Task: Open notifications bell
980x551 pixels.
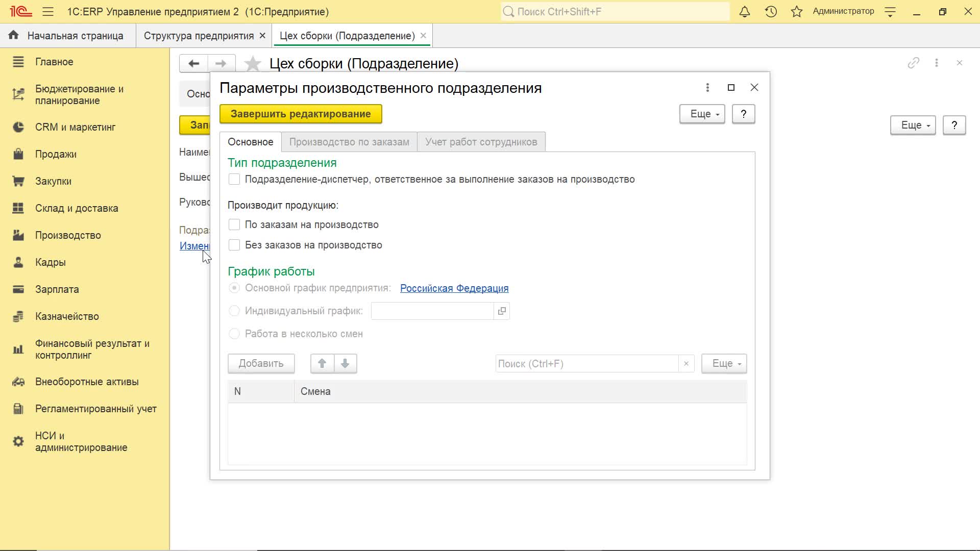Action: 745,11
